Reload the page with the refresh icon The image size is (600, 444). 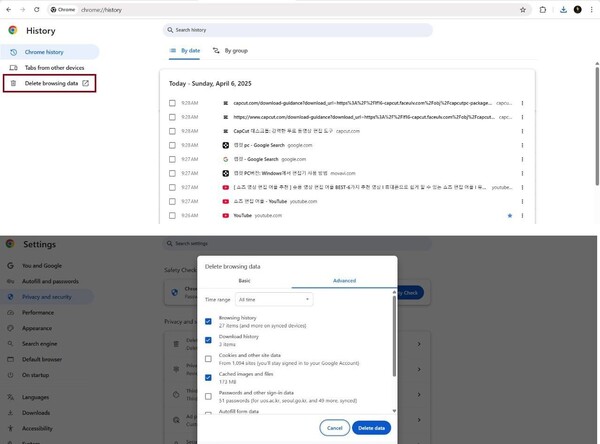pyautogui.click(x=36, y=9)
